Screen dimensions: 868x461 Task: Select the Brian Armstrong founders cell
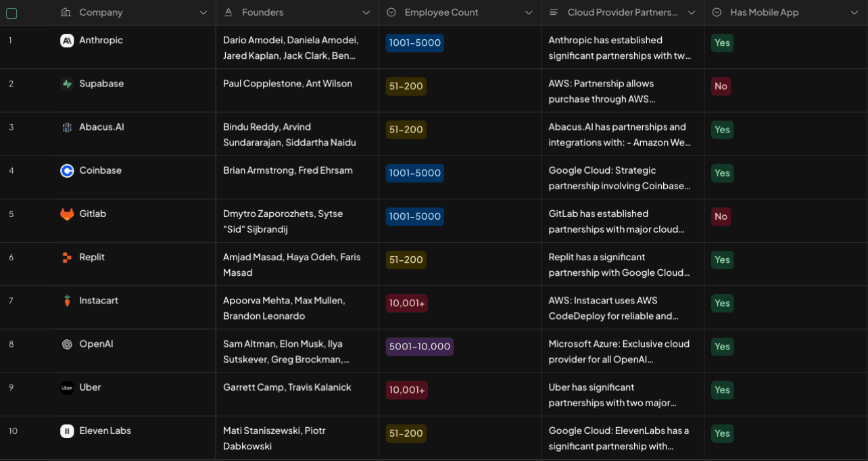[288, 170]
